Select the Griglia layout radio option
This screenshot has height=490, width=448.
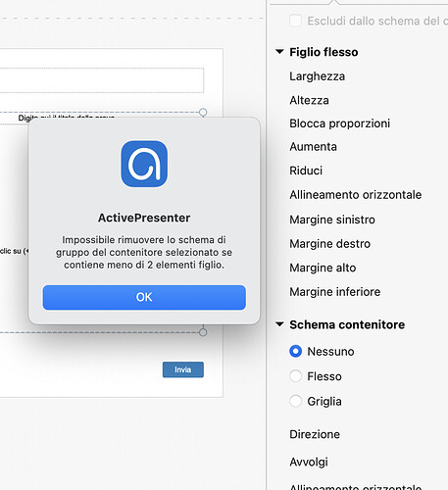(296, 401)
